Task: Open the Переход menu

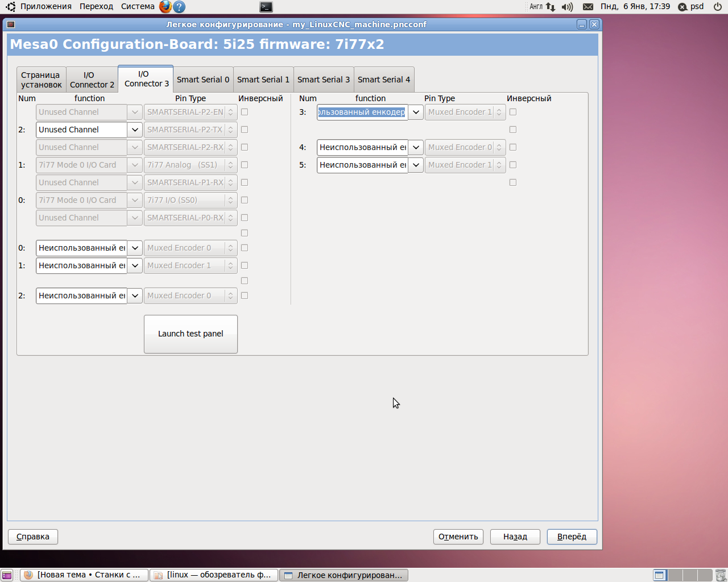Action: coord(96,7)
